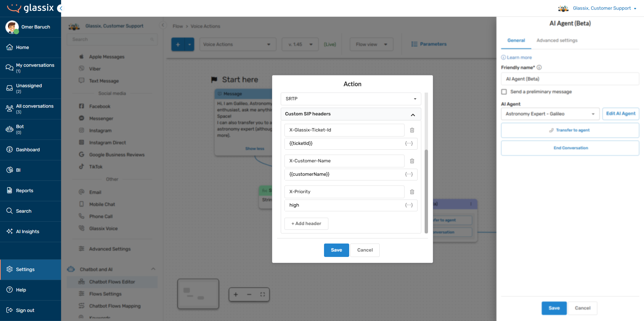Image resolution: width=644 pixels, height=321 pixels.
Task: Click Cancel in the Action dialog
Action: [365, 250]
